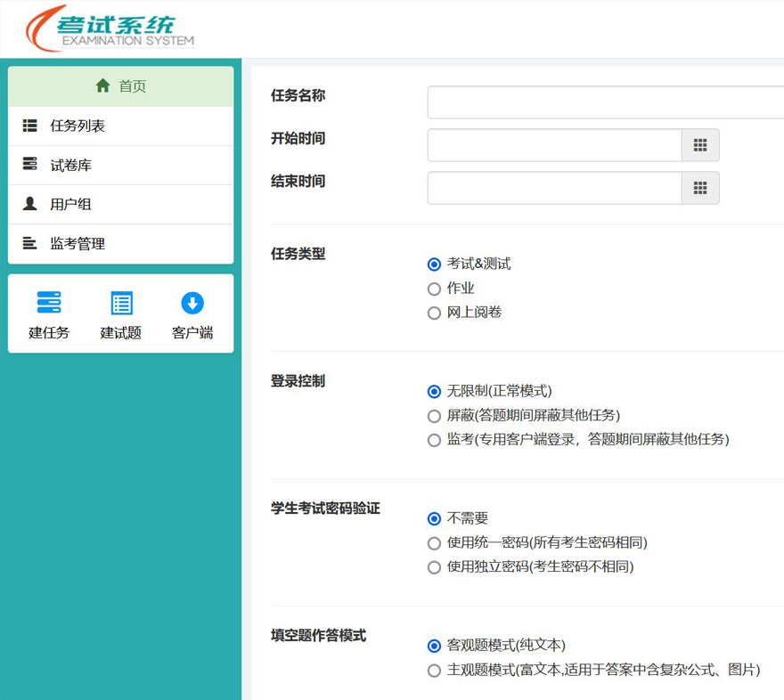Select 使用独立密码 password option
Screen dimensions: 784x700
point(435,567)
